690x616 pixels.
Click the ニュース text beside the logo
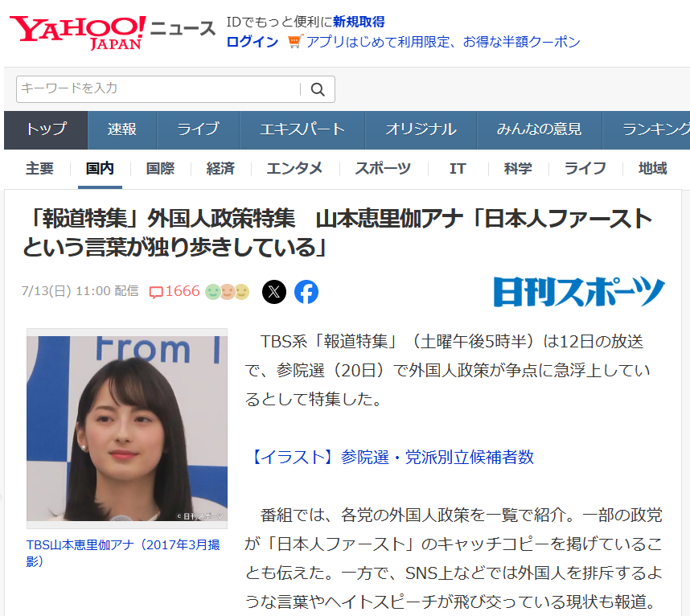[183, 29]
